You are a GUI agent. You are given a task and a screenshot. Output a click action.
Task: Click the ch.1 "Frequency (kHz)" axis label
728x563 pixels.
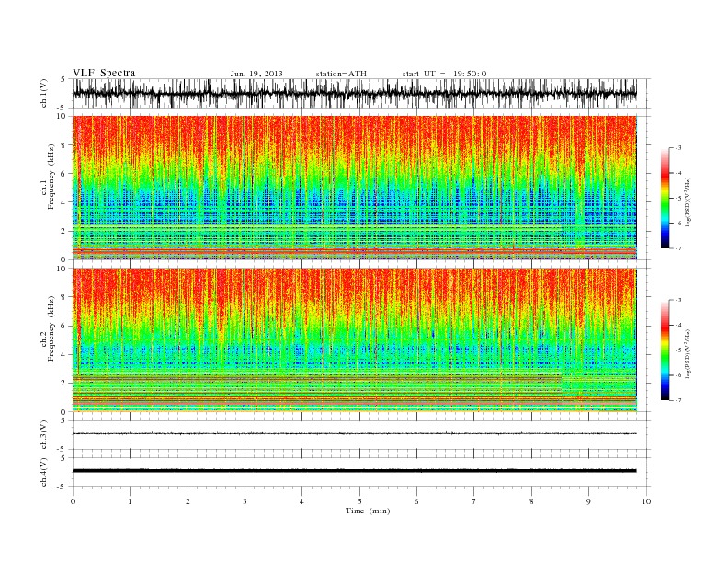(x=51, y=177)
